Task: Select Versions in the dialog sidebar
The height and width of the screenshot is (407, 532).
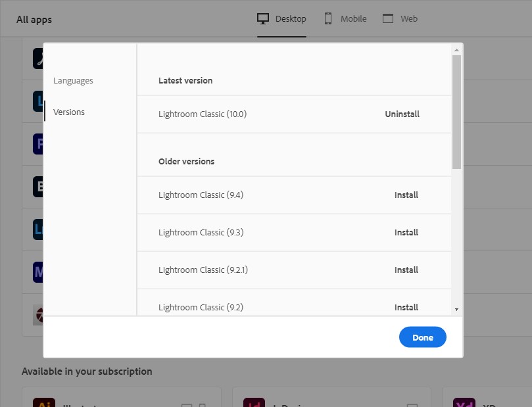Action: (69, 112)
